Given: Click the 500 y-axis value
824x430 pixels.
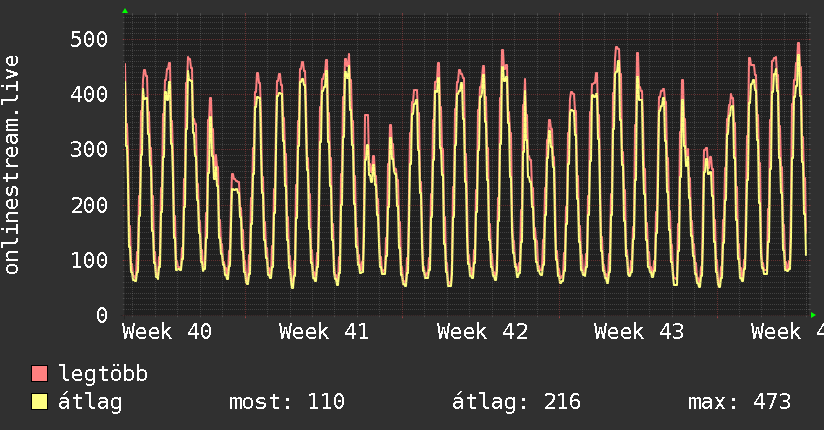Looking at the screenshot, I should click(89, 40).
